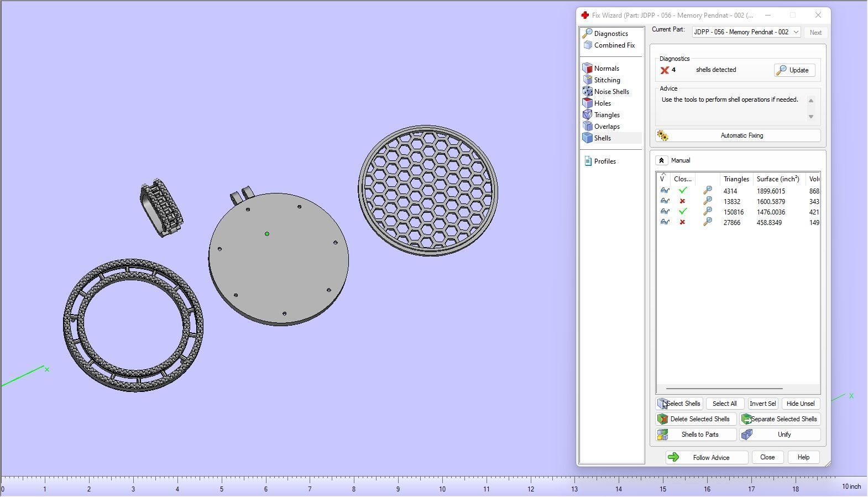Click the red not-closed mark of the 27866 shell

pos(682,222)
